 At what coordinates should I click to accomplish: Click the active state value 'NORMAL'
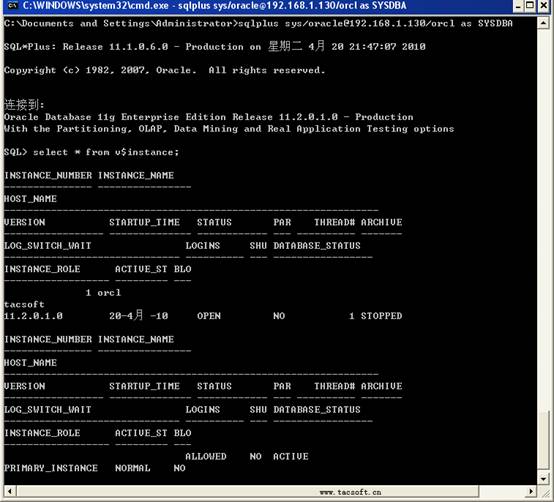click(x=132, y=468)
